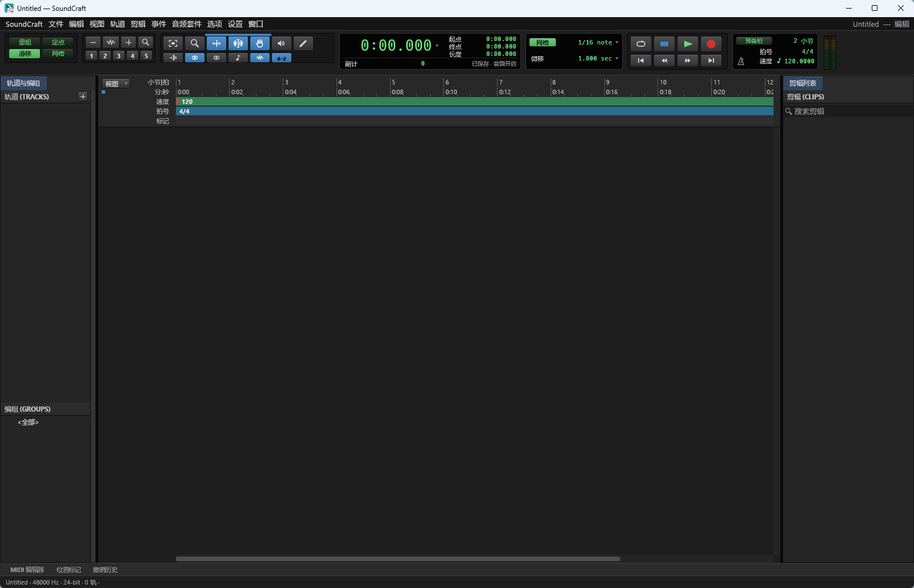This screenshot has height=588, width=914.
Task: Toggle the tab to transient button
Action: (173, 58)
